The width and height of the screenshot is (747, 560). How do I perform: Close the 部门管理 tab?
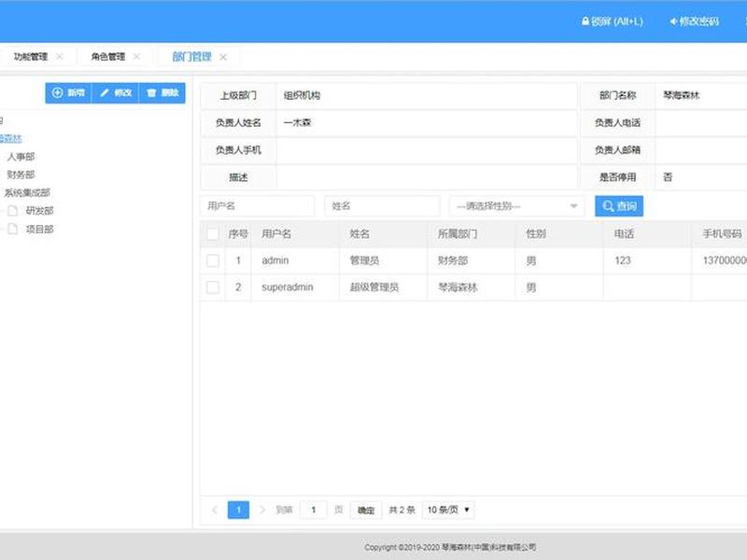coord(223,57)
